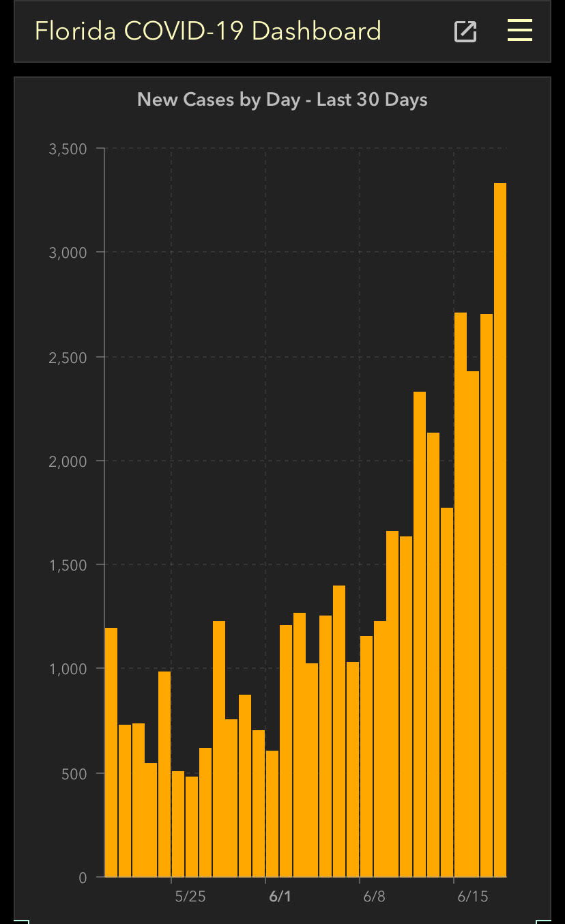This screenshot has height=924, width=565.
Task: Select the 1,500 y-axis label
Action: 68,565
